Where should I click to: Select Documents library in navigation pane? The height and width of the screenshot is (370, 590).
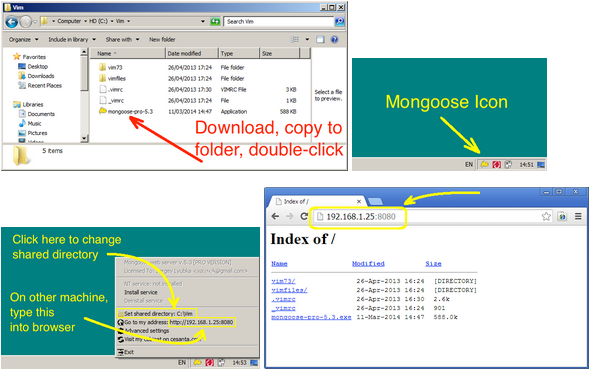[x=36, y=114]
